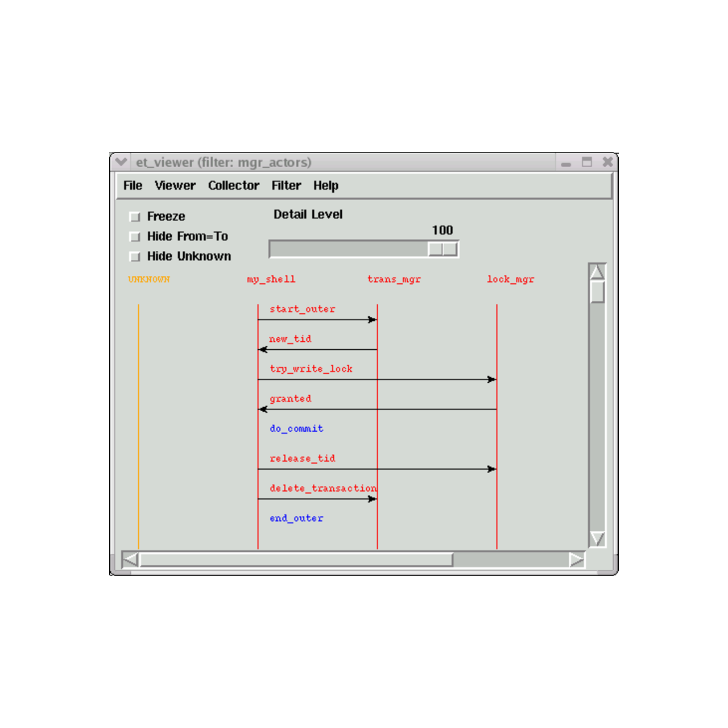Click the horizontal scrollbar right arrow
This screenshot has width=728, height=728.
click(576, 560)
